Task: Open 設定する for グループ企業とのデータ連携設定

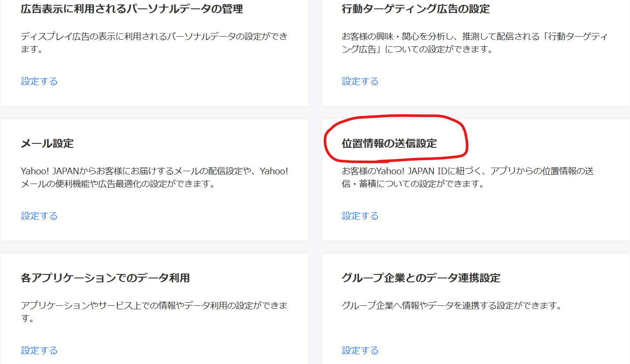Action: [x=360, y=350]
